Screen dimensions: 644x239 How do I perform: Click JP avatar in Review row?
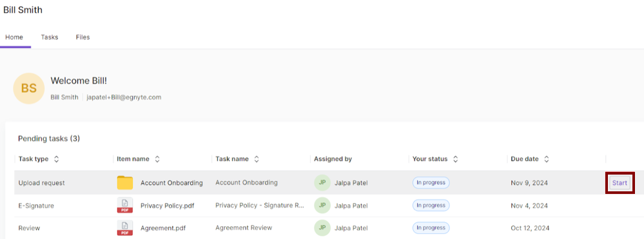pyautogui.click(x=322, y=228)
